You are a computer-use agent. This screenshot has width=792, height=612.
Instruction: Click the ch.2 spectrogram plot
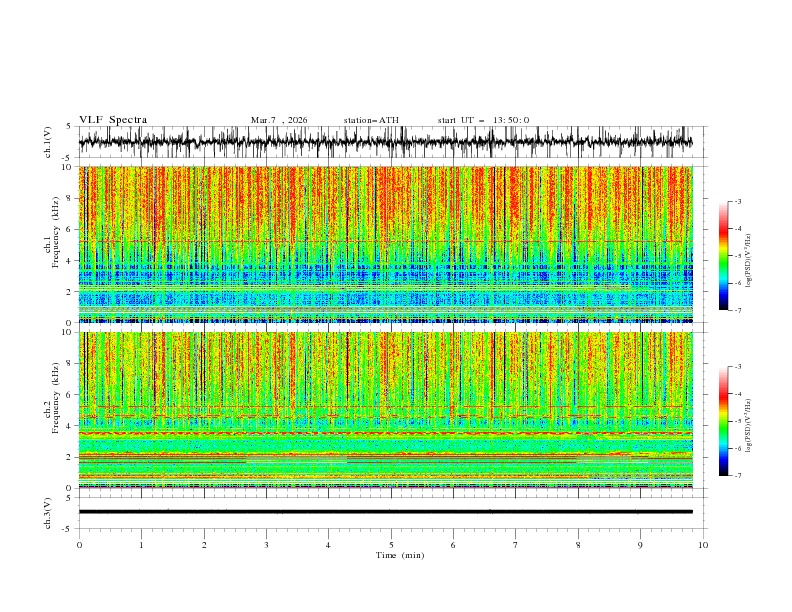click(385, 410)
